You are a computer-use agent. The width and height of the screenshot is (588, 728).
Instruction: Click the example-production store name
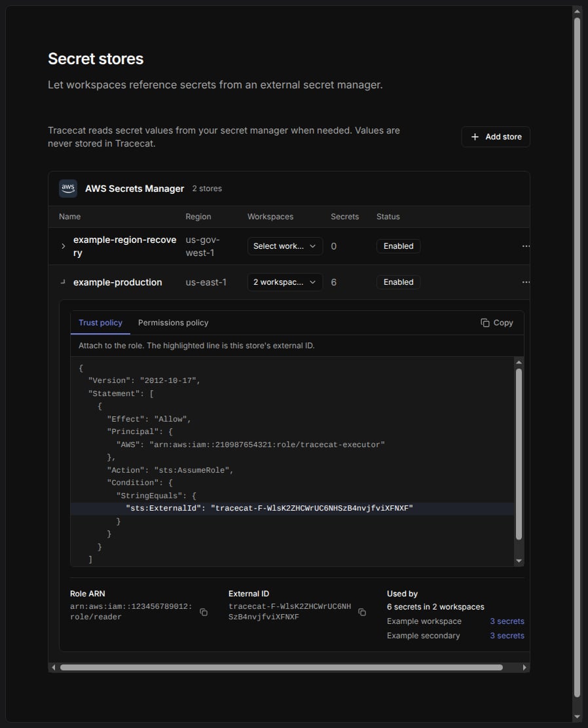[x=117, y=282]
